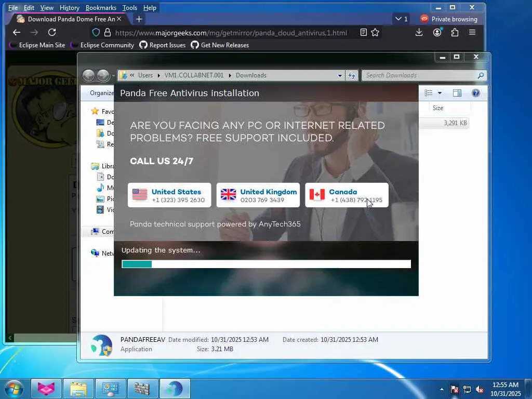The height and width of the screenshot is (399, 532).
Task: Open Report Issues bookmark
Action: (x=163, y=45)
